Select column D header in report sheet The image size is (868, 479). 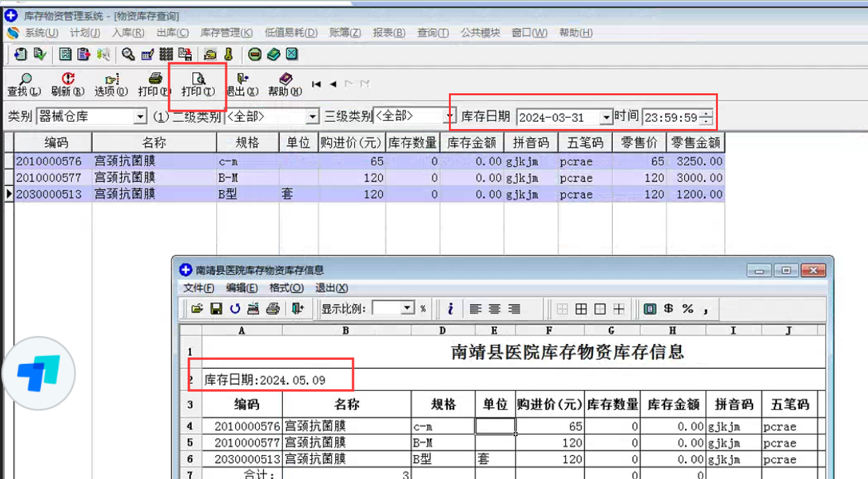coord(443,330)
